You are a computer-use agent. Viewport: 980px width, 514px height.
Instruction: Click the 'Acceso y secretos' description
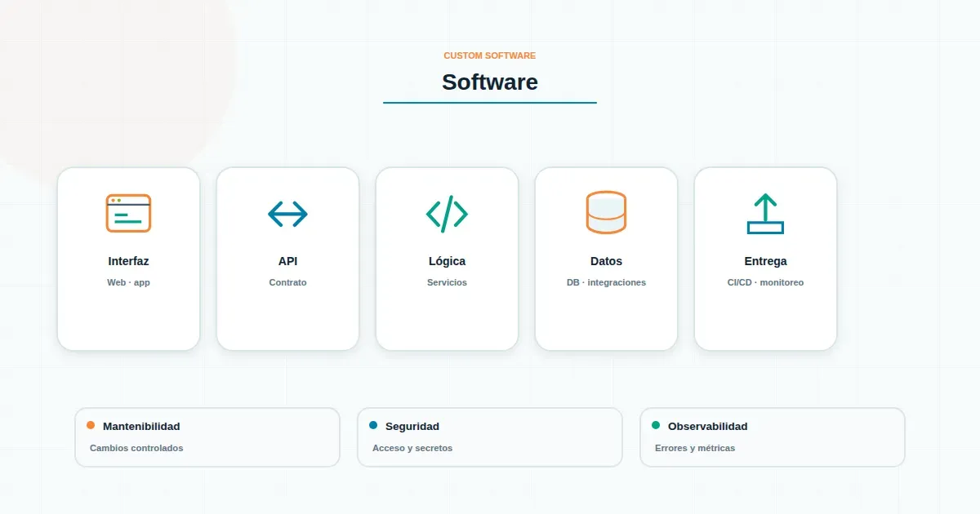[x=412, y=448]
